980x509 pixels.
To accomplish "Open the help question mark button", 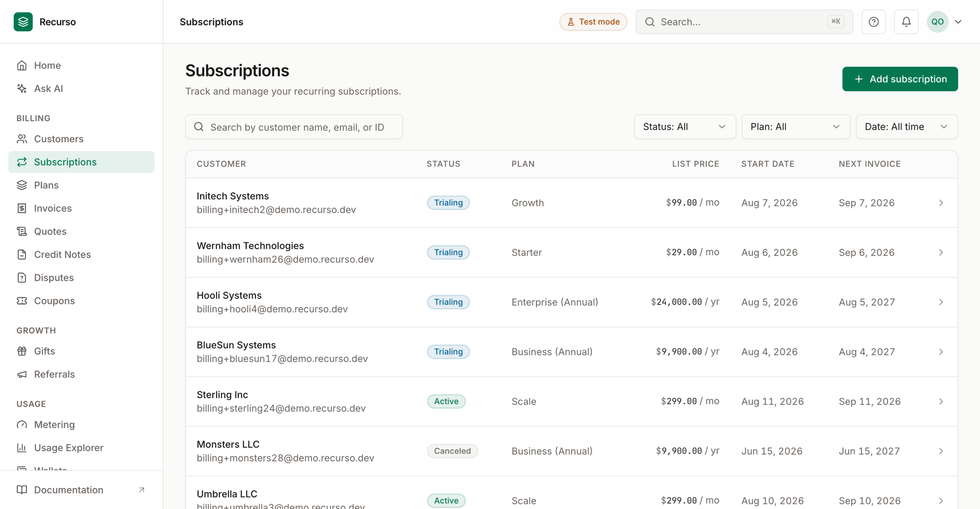I will tap(873, 22).
